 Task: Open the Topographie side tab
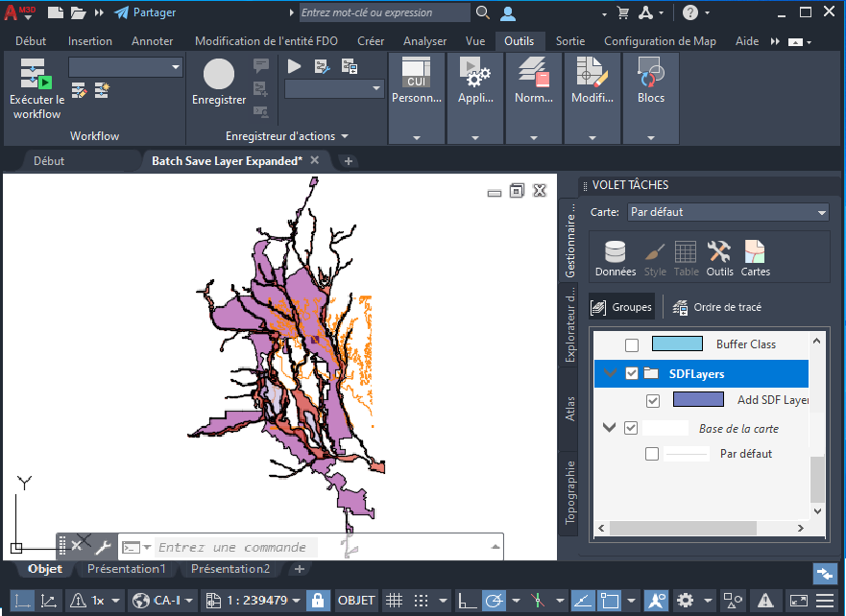pyautogui.click(x=569, y=492)
